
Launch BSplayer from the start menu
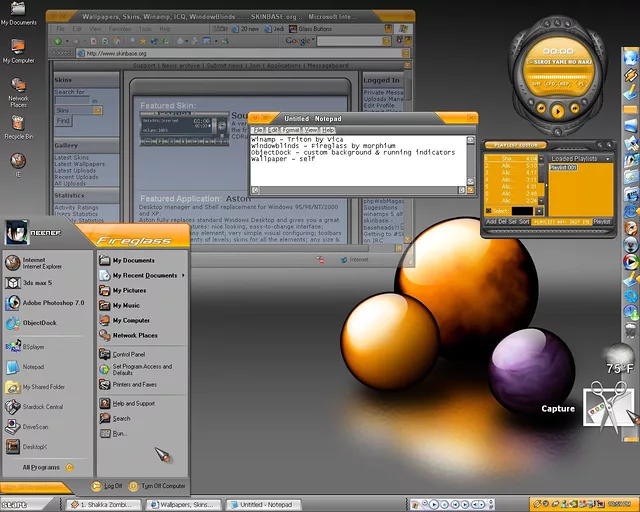coord(33,346)
